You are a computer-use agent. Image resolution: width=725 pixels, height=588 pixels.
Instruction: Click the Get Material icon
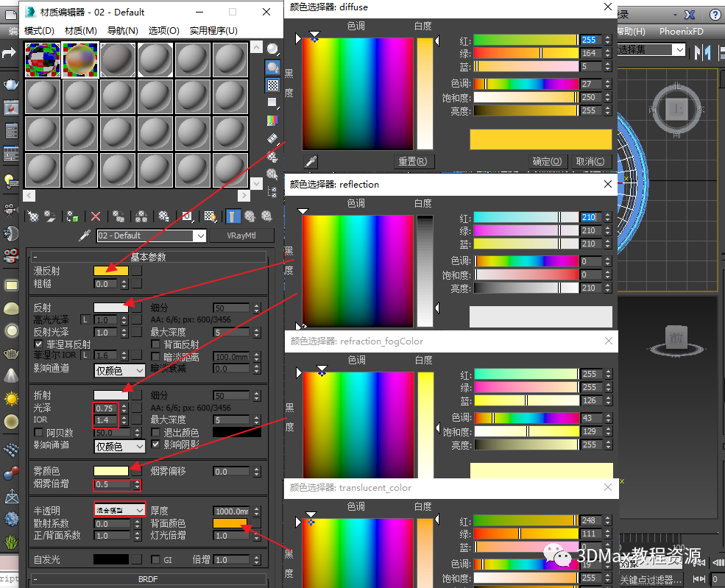tap(33, 216)
